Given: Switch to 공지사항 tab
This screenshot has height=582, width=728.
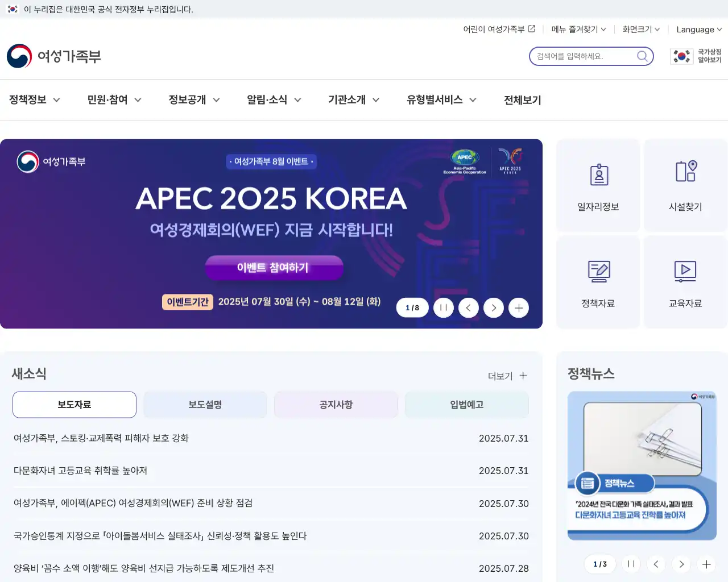Looking at the screenshot, I should click(x=336, y=405).
